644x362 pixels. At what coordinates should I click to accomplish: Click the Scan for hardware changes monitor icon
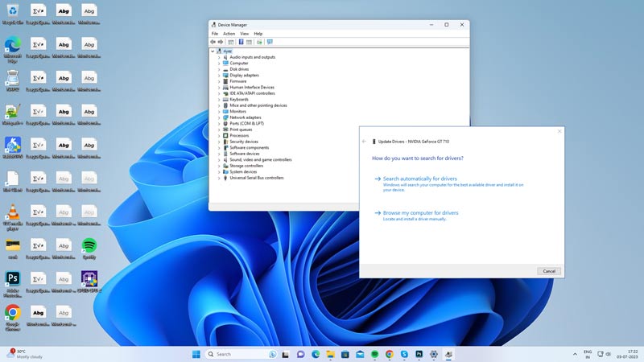pos(270,42)
